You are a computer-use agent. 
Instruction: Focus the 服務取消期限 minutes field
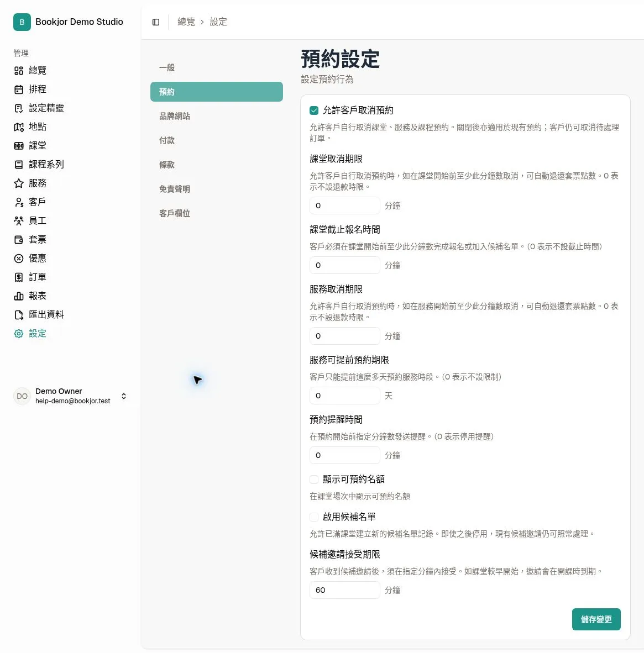tap(345, 336)
